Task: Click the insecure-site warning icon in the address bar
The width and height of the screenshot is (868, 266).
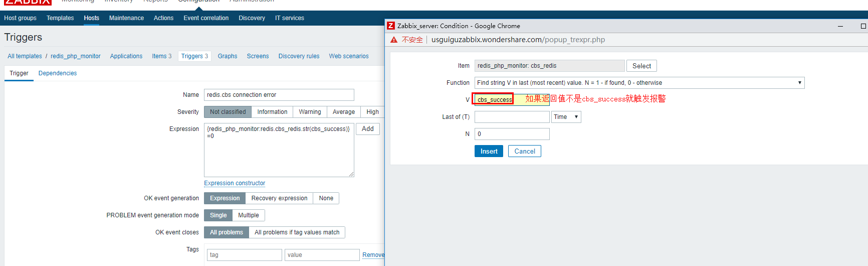Action: (x=394, y=40)
